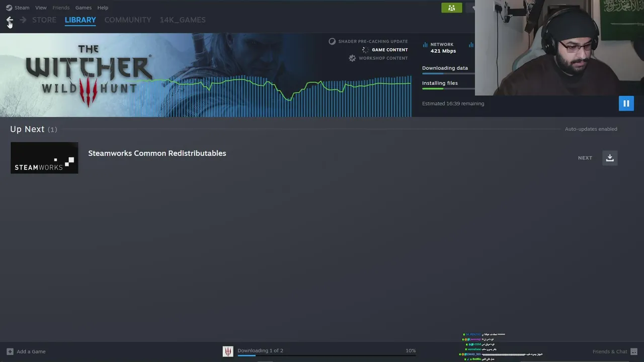644x362 pixels.
Task: Click Add a Game
Action: coord(31,351)
